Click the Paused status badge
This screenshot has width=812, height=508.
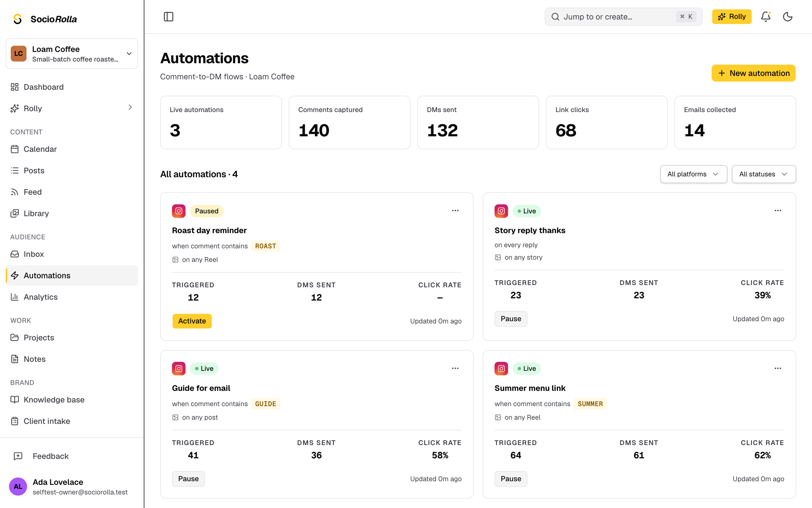click(x=207, y=211)
